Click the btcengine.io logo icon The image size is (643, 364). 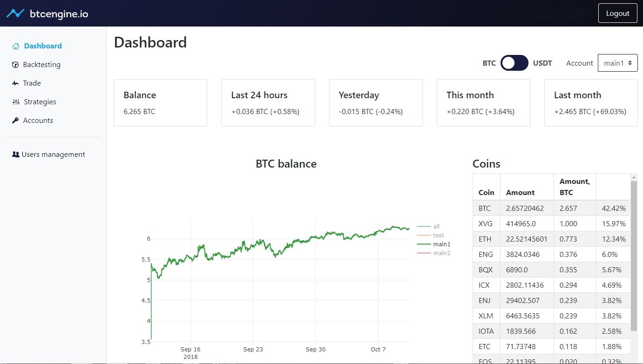click(15, 13)
